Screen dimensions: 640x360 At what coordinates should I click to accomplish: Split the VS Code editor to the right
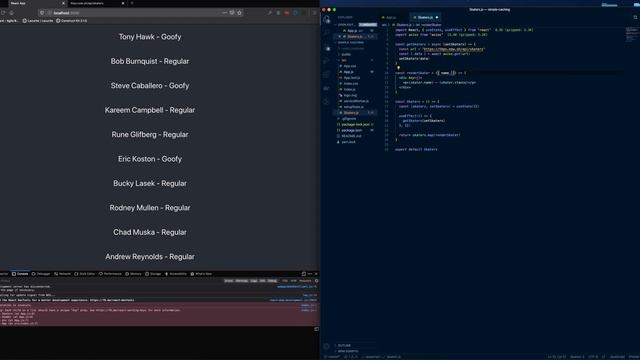tap(635, 18)
